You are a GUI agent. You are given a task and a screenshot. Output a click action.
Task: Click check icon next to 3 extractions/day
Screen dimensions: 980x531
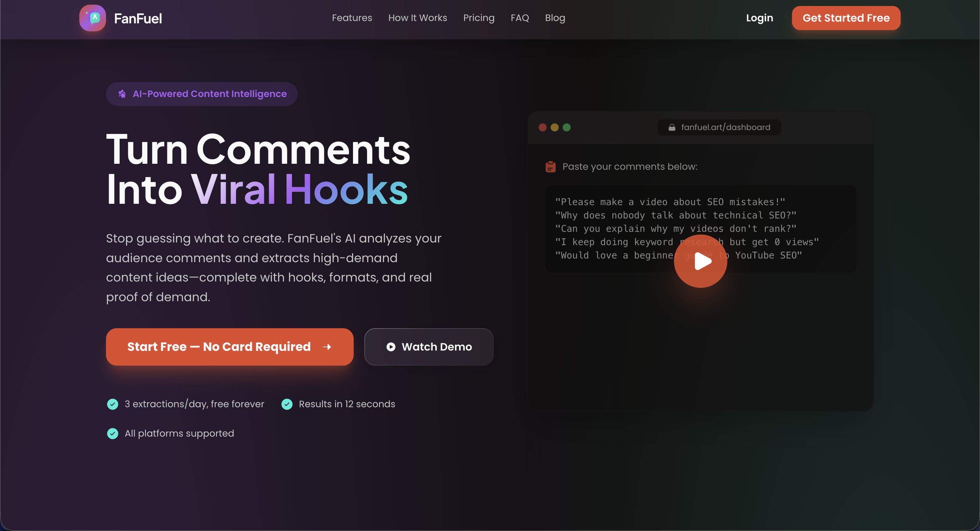[x=113, y=404]
